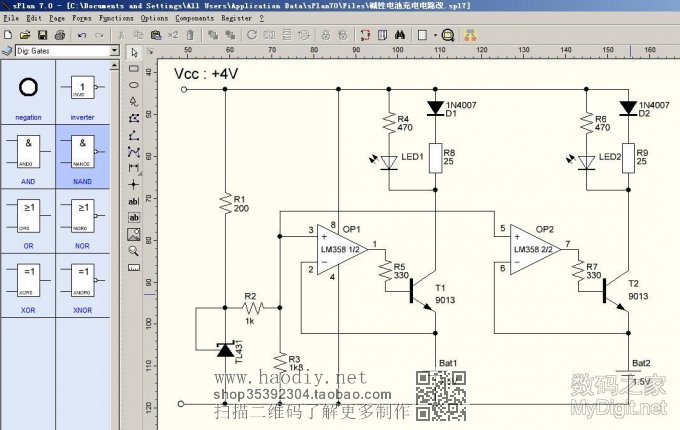Open the Options menu
Image resolution: width=680 pixels, height=430 pixels.
[154, 18]
